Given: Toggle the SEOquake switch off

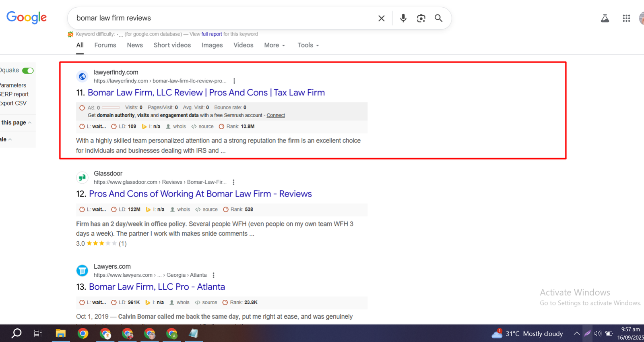Looking at the screenshot, I should 28,70.
